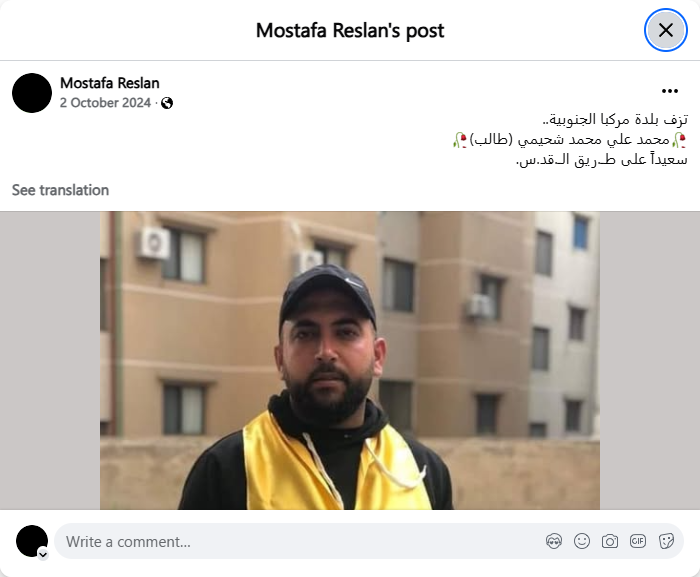
Task: Open the 2 October 2024 timestamp link
Action: [105, 103]
